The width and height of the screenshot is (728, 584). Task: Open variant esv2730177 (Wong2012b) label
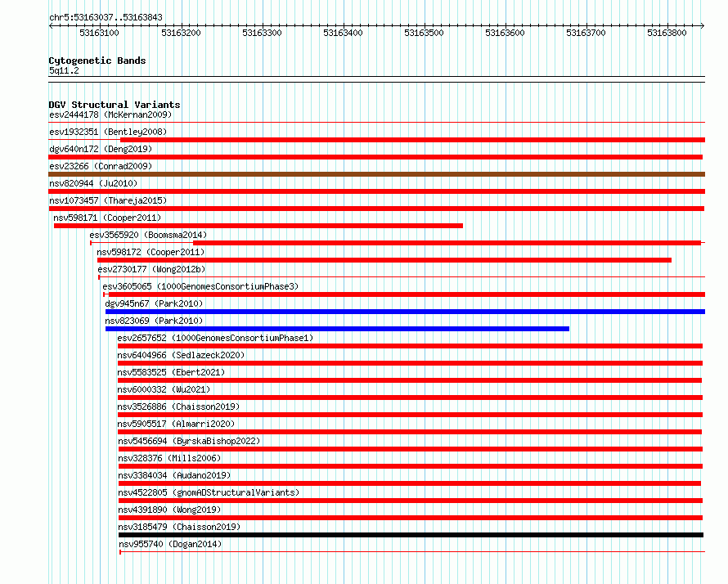click(x=151, y=269)
